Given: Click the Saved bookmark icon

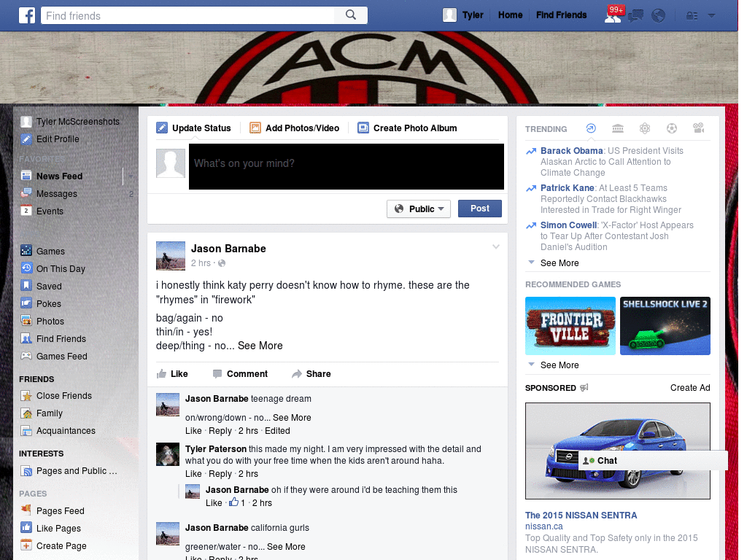Looking at the screenshot, I should tap(26, 286).
